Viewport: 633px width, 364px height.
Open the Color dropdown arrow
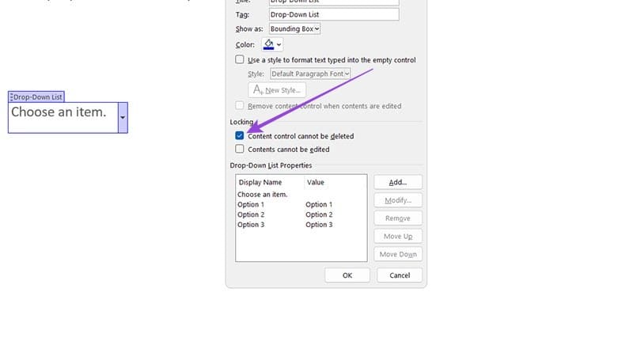279,45
